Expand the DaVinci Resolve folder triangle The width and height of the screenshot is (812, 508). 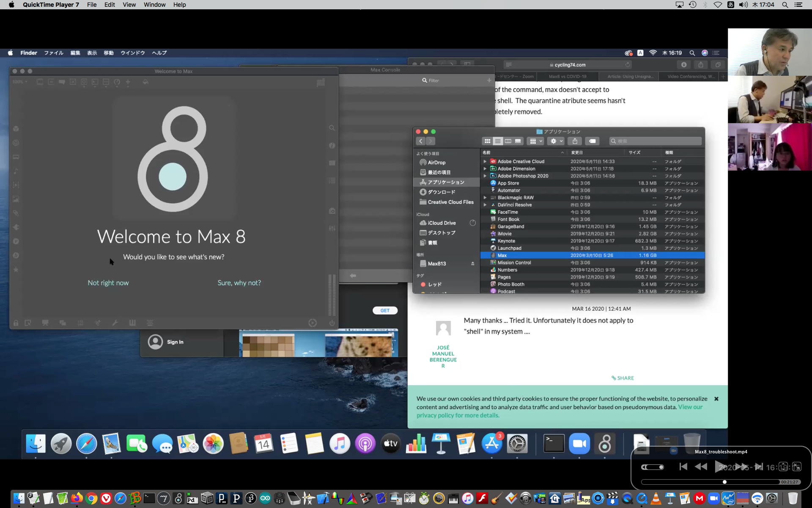tap(485, 205)
